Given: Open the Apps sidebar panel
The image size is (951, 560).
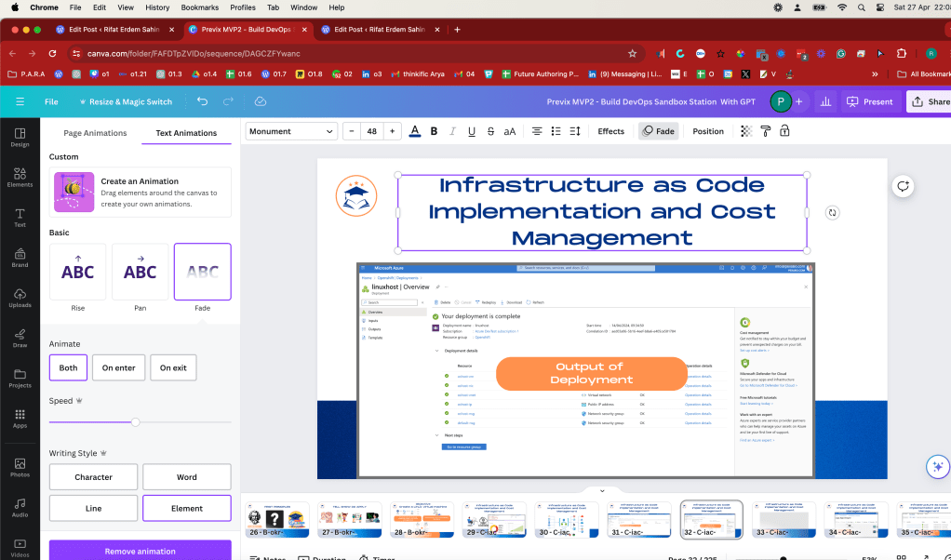Looking at the screenshot, I should 20,419.
